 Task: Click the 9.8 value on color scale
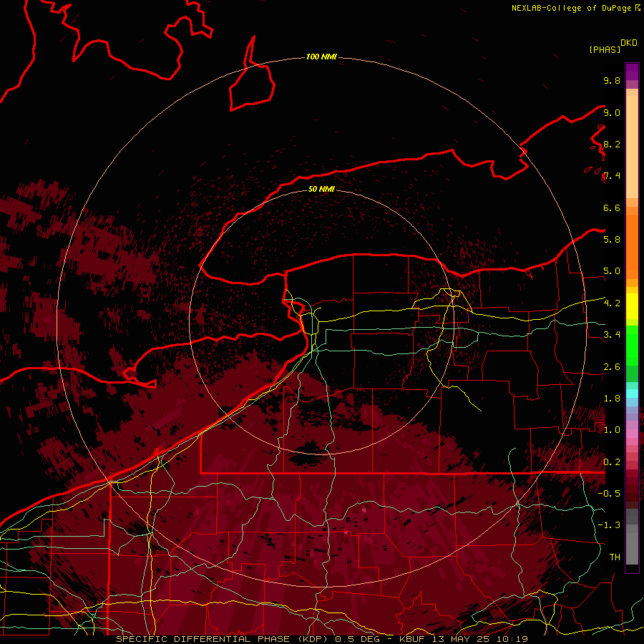coord(612,80)
